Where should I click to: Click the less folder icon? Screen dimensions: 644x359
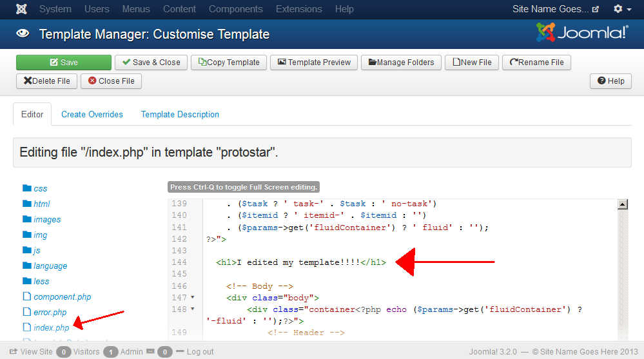click(27, 281)
